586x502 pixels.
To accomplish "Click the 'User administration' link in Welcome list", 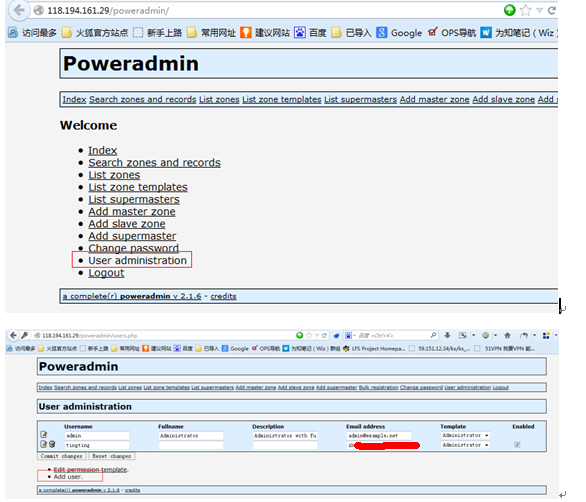I will click(137, 260).
